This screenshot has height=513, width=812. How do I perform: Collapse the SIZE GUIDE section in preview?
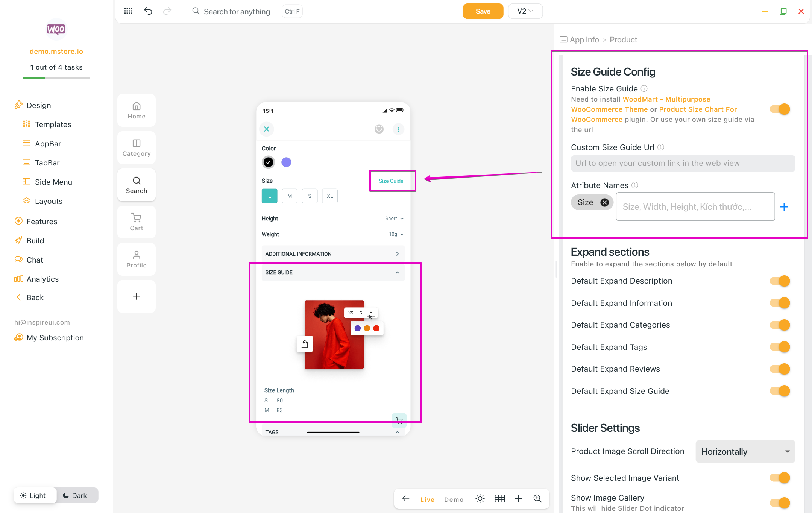pyautogui.click(x=397, y=272)
